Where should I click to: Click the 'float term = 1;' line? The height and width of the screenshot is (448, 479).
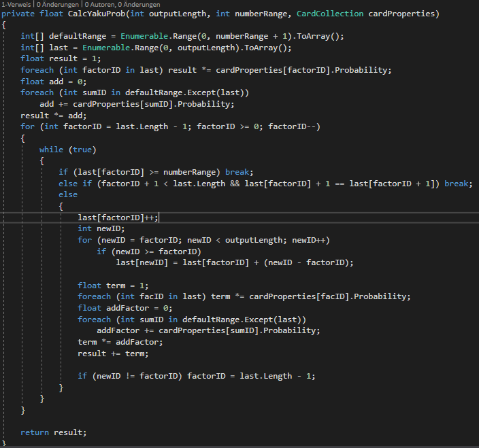(x=113, y=286)
